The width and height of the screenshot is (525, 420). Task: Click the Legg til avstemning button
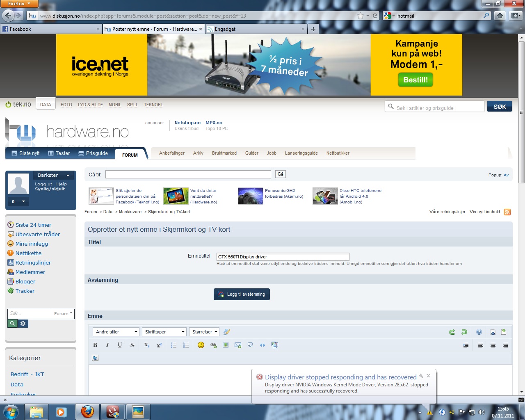point(242,294)
